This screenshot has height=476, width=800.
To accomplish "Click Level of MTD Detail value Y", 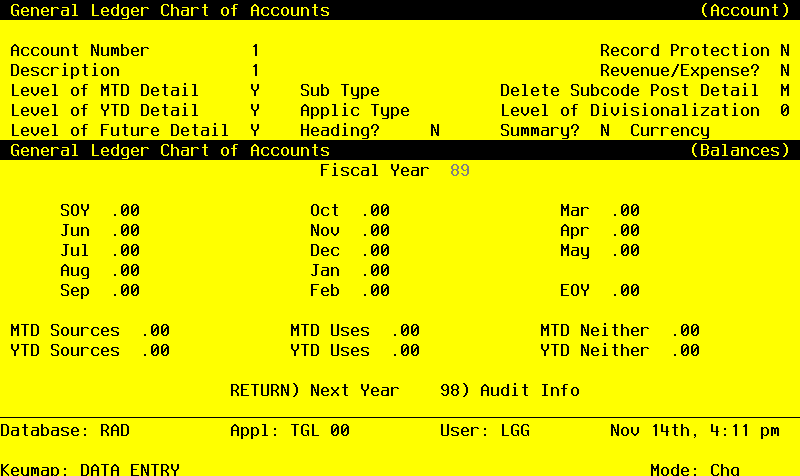I will (255, 90).
